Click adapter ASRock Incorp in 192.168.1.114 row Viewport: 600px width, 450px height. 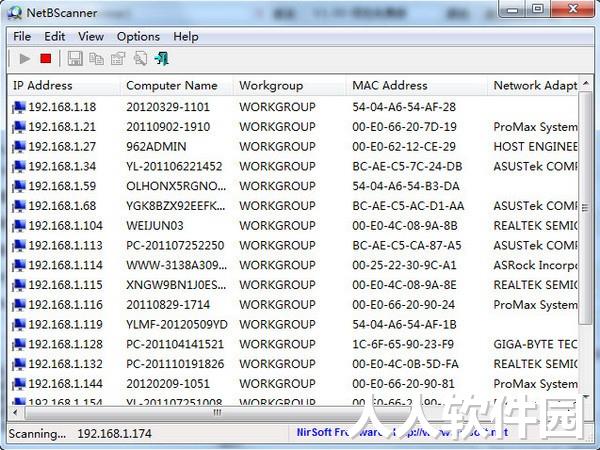tap(535, 265)
